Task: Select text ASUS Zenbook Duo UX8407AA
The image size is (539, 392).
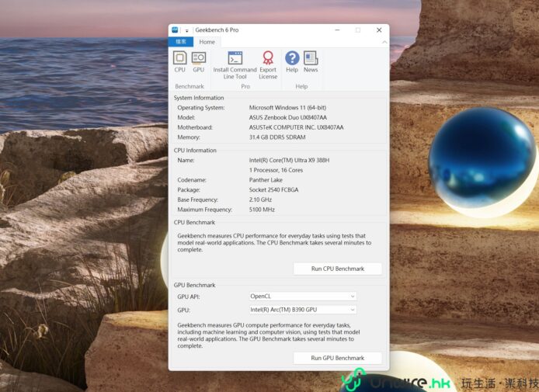Action: click(287, 117)
